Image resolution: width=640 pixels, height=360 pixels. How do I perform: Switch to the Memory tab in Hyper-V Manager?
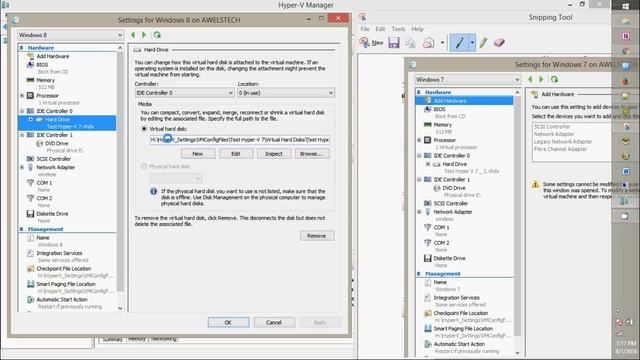137,339
